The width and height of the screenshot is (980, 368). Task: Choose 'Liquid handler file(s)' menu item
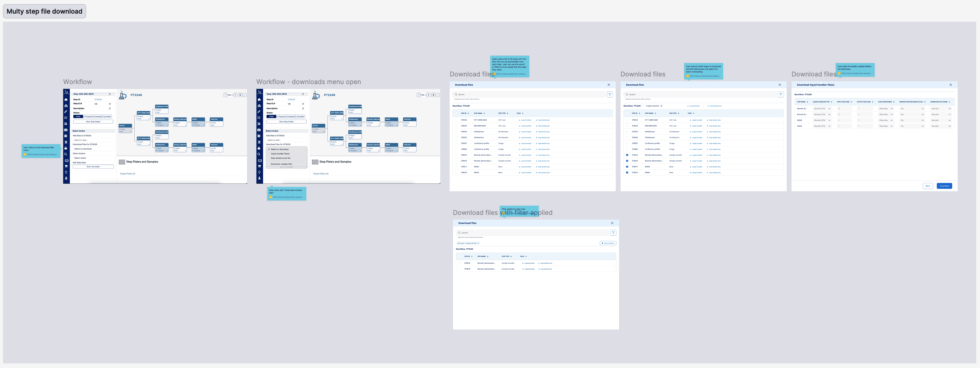click(280, 154)
